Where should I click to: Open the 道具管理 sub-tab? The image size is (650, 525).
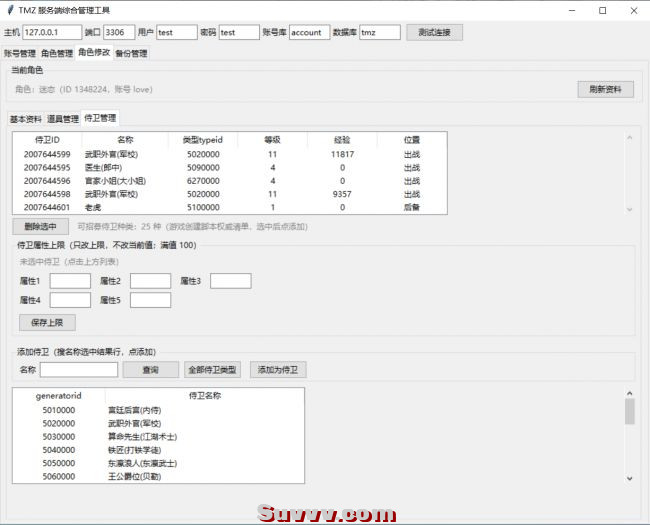click(63, 119)
